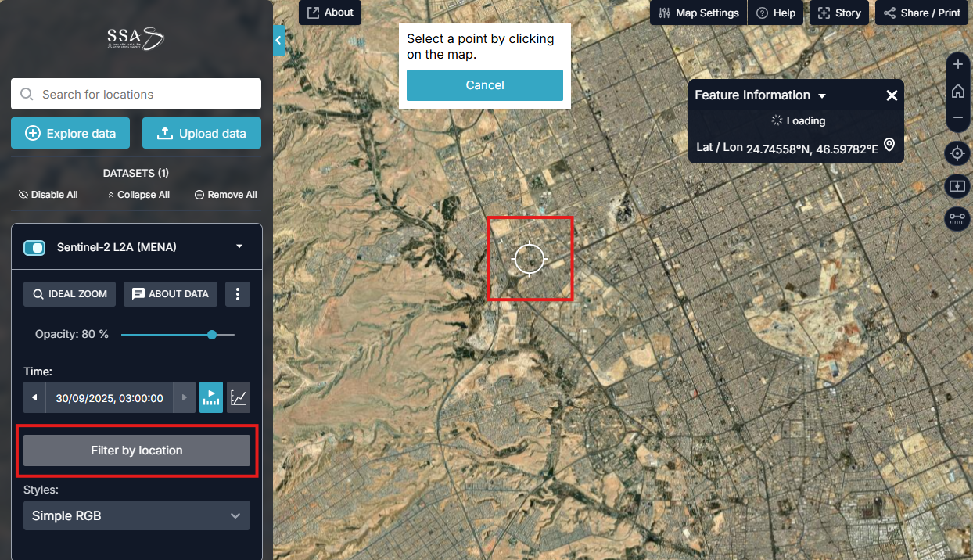973x560 pixels.
Task: Open Map Settings menu
Action: point(698,13)
